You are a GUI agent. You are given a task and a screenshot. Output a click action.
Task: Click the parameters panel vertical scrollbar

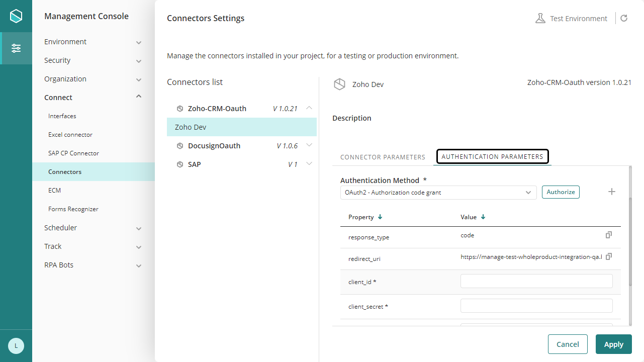[630, 241]
